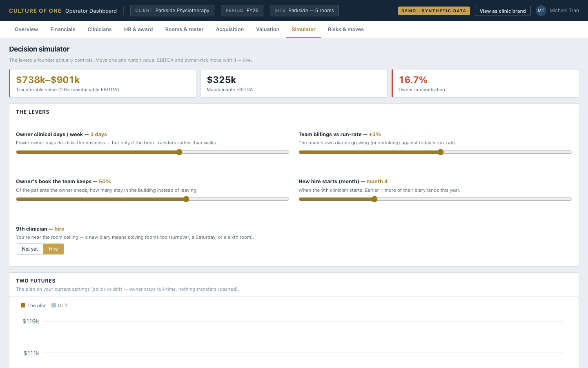Adjust the Owner clinical days per week slider
The image size is (588, 368).
click(152, 152)
